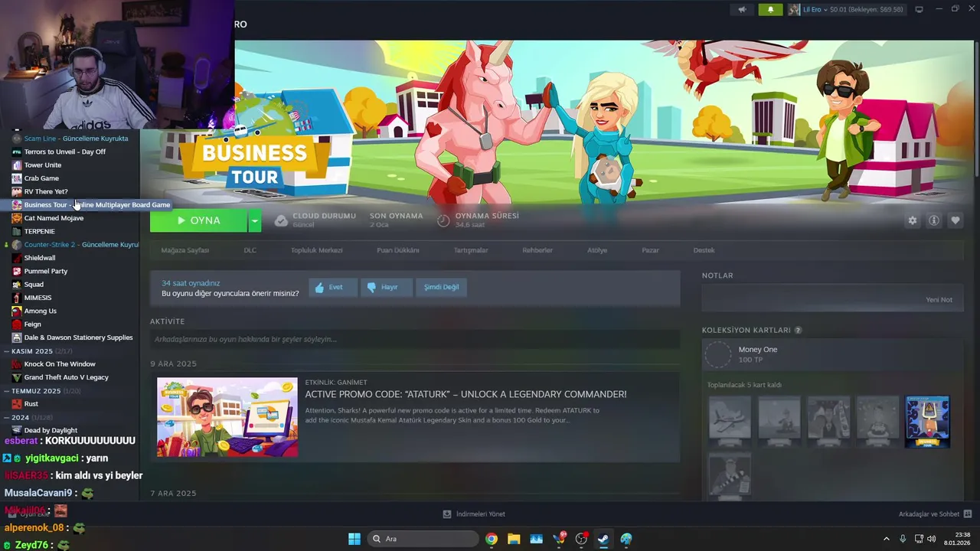
Task: Click Crab Game icon in library list
Action: point(17,178)
